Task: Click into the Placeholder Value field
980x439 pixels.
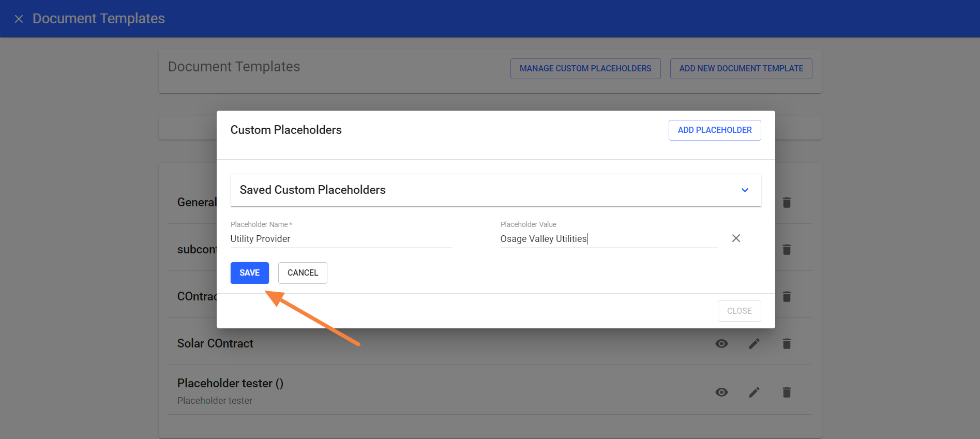Action: (608, 239)
